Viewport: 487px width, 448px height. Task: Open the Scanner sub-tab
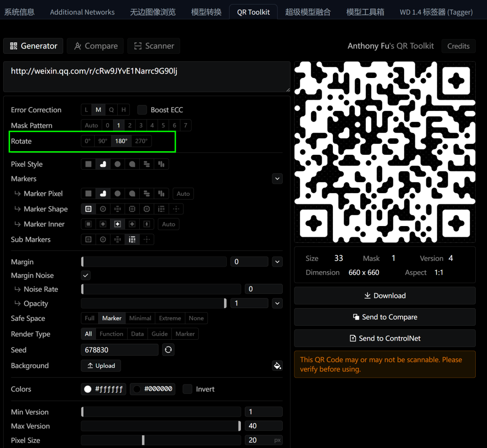click(154, 46)
